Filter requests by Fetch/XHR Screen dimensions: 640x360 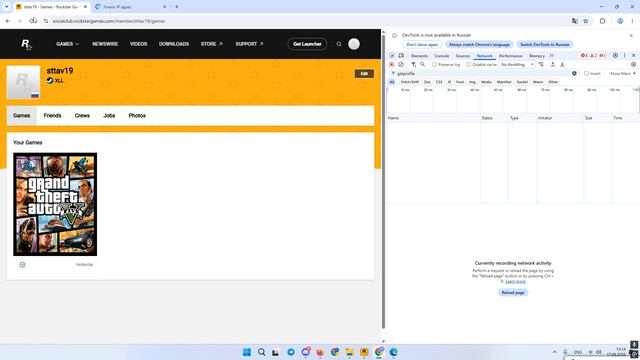tap(409, 82)
